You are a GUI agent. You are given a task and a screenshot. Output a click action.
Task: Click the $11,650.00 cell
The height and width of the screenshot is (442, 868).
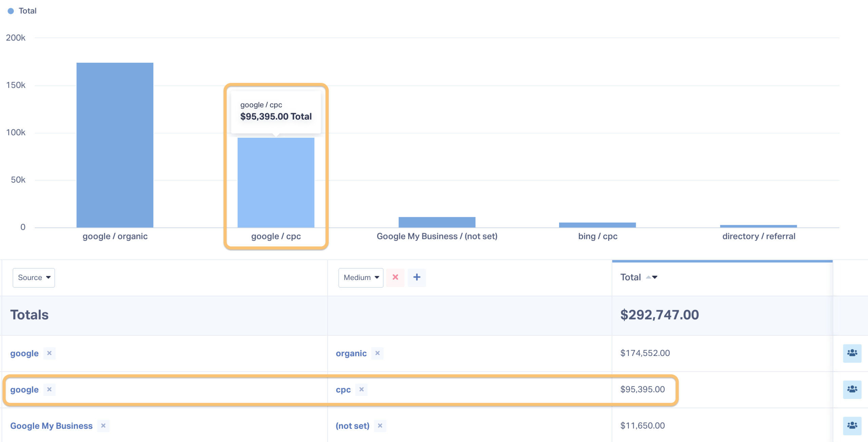coord(643,426)
